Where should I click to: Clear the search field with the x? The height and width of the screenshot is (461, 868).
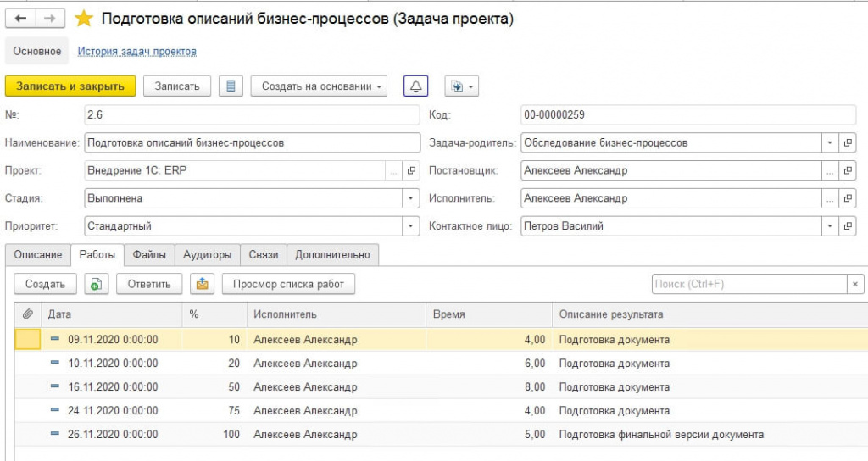coord(856,284)
